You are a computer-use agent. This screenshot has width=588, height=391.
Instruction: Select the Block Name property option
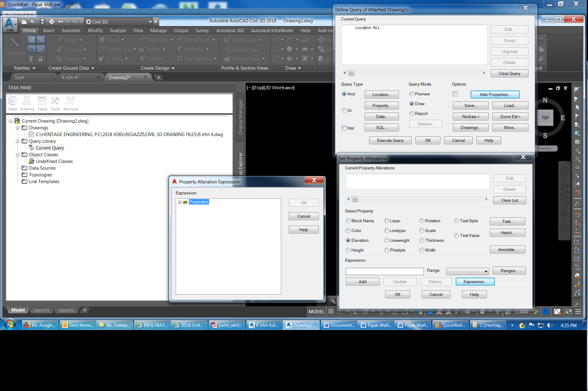(348, 221)
